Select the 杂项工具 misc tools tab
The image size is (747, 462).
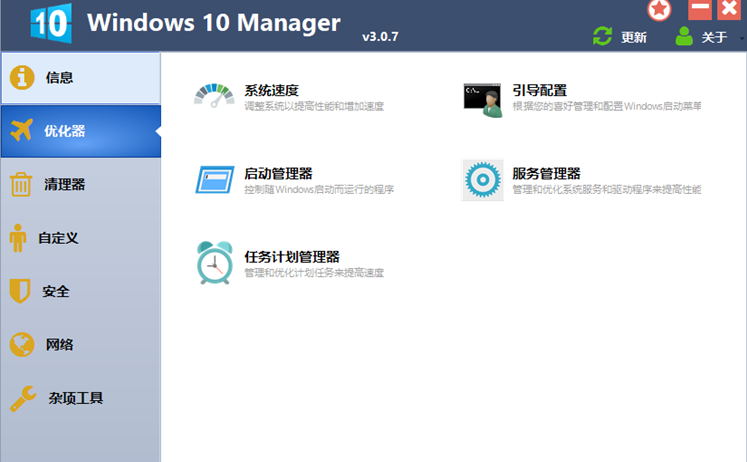(x=81, y=398)
